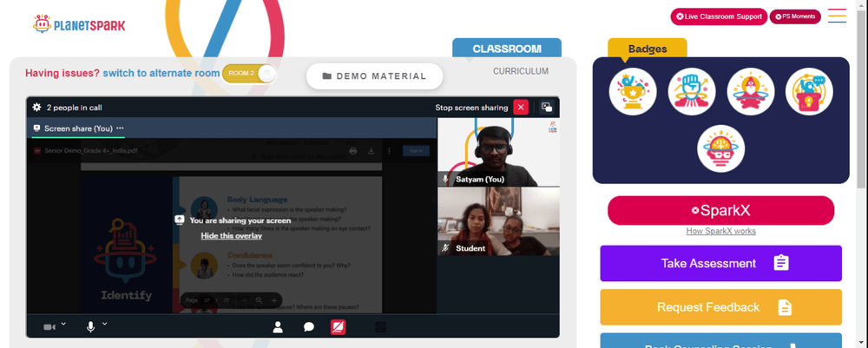Switch to the CURRICULUM tab

(520, 71)
